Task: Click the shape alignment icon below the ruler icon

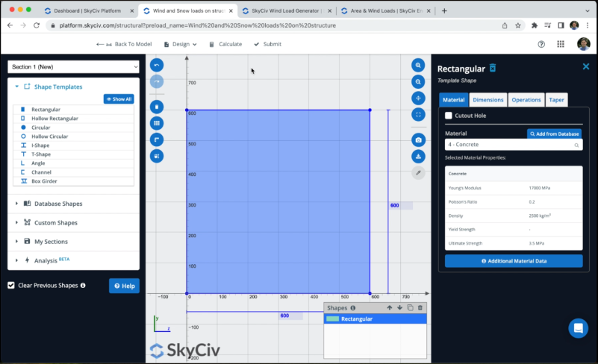Action: [x=157, y=156]
